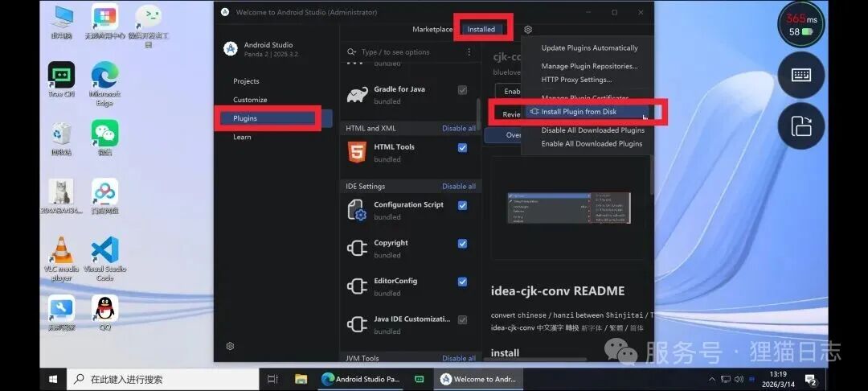Tap the screen rotate overlay button

click(801, 126)
